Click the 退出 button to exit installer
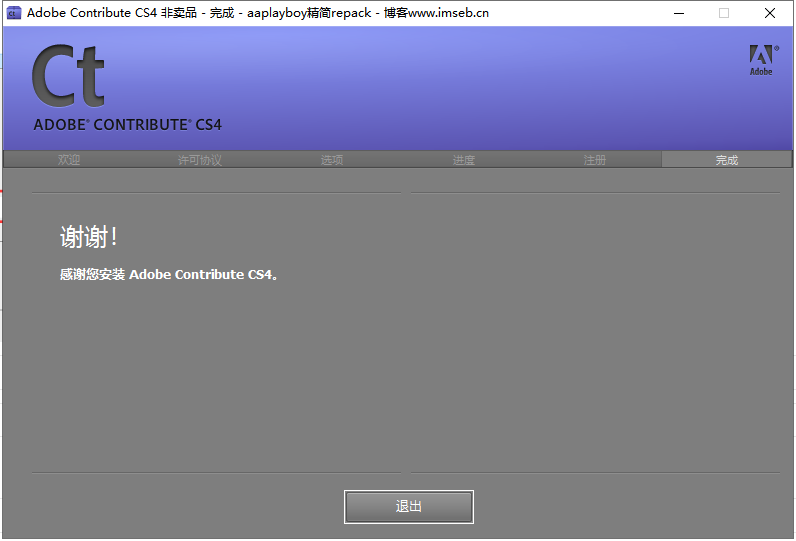 pos(408,506)
